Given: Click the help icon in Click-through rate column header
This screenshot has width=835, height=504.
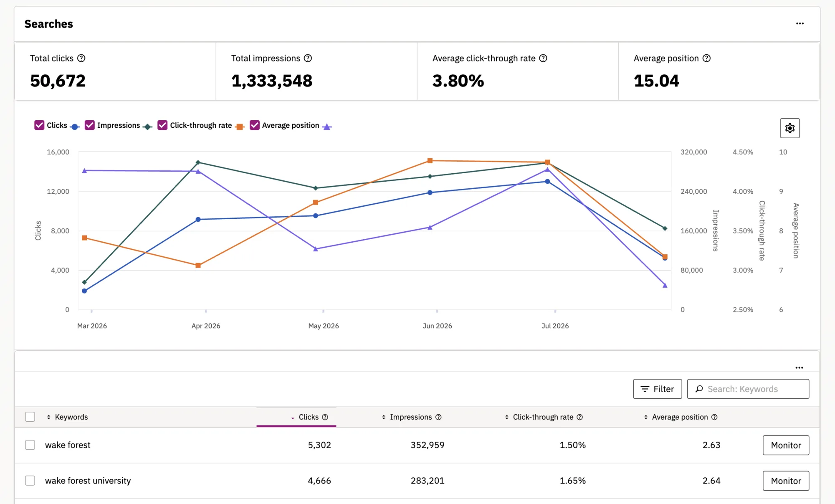Looking at the screenshot, I should [x=579, y=417].
